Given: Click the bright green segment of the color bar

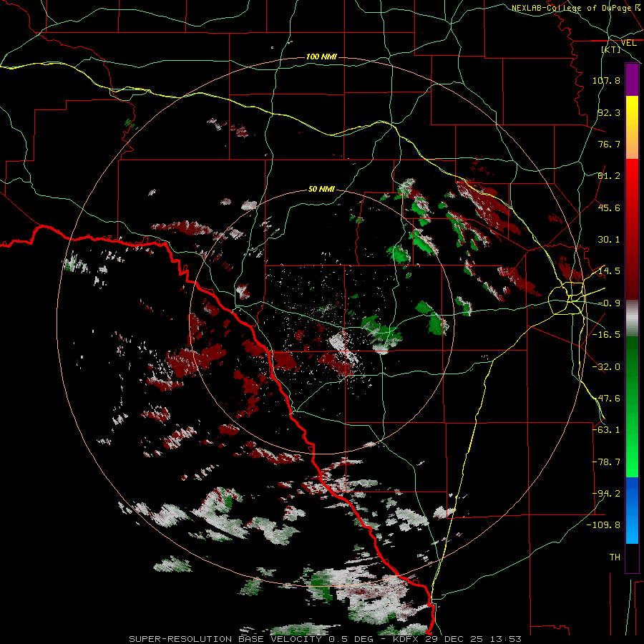Looking at the screenshot, I should (x=632, y=456).
